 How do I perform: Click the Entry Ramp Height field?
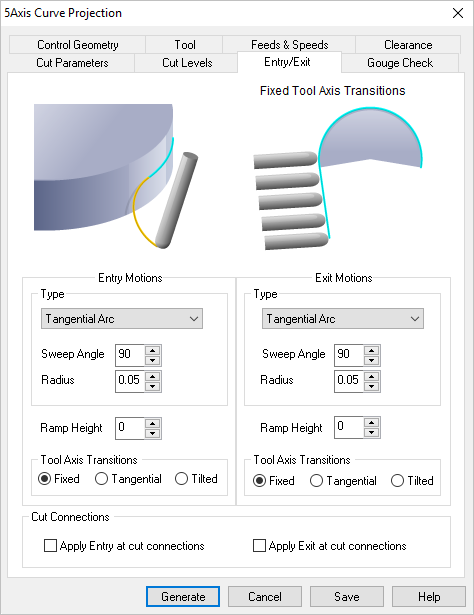click(130, 428)
